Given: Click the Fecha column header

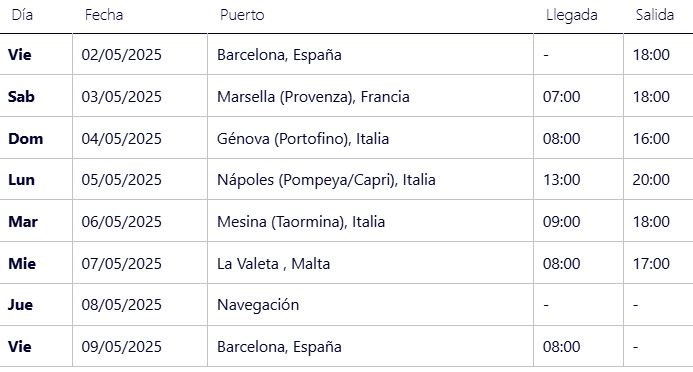Looking at the screenshot, I should pos(104,15).
